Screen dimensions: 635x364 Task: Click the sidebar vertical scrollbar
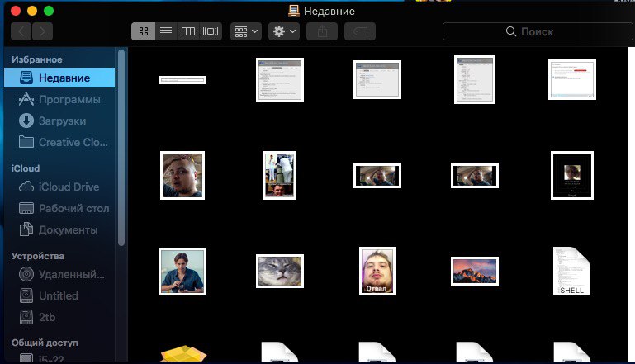121,148
